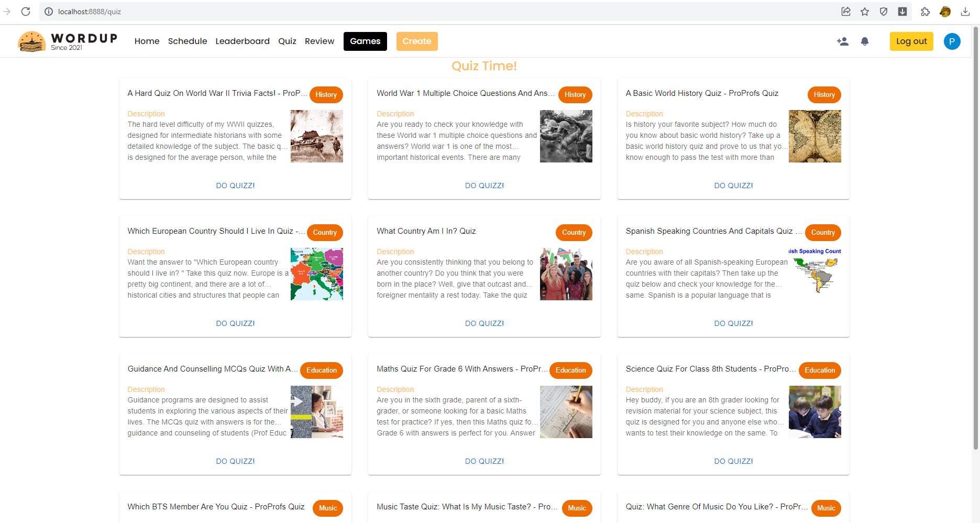
Task: Click title 'What Country Am I In? Quiz'
Action: (x=426, y=231)
